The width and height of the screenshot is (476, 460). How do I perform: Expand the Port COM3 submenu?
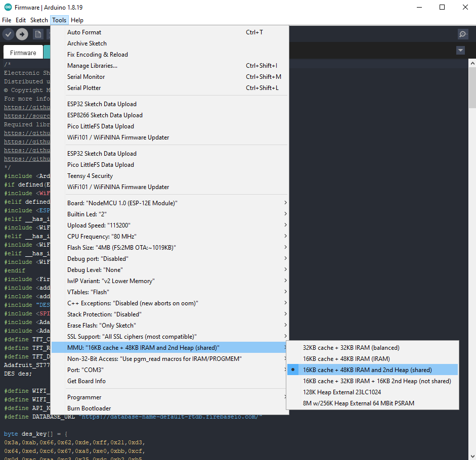click(169, 370)
